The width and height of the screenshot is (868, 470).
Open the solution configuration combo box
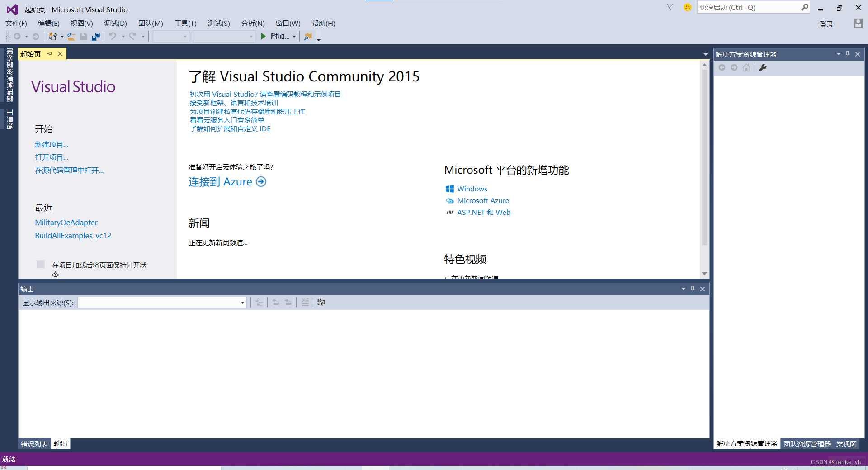click(x=171, y=36)
